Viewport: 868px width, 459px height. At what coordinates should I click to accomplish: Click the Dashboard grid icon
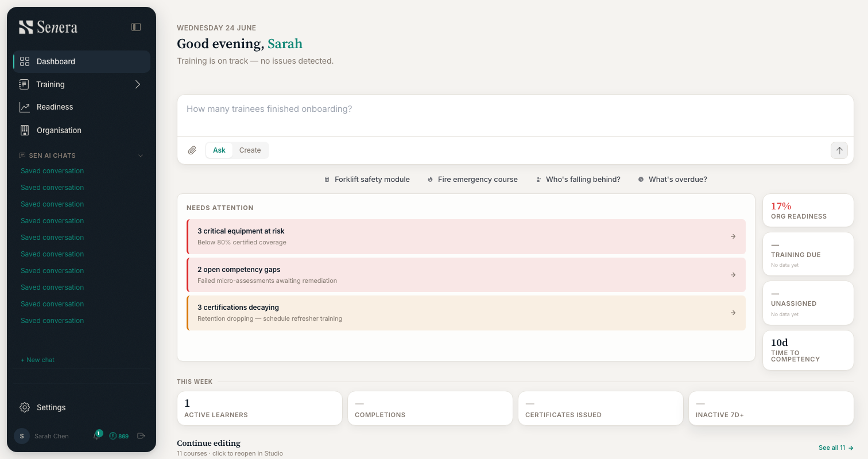click(x=25, y=61)
